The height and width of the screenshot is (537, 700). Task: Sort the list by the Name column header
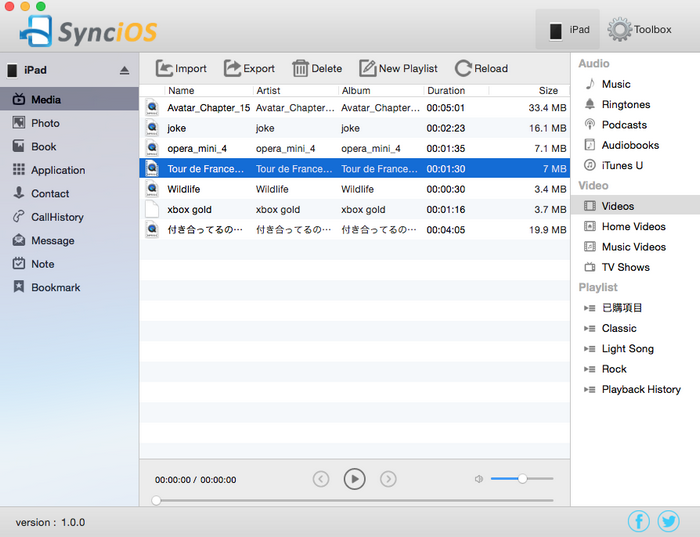coord(209,91)
